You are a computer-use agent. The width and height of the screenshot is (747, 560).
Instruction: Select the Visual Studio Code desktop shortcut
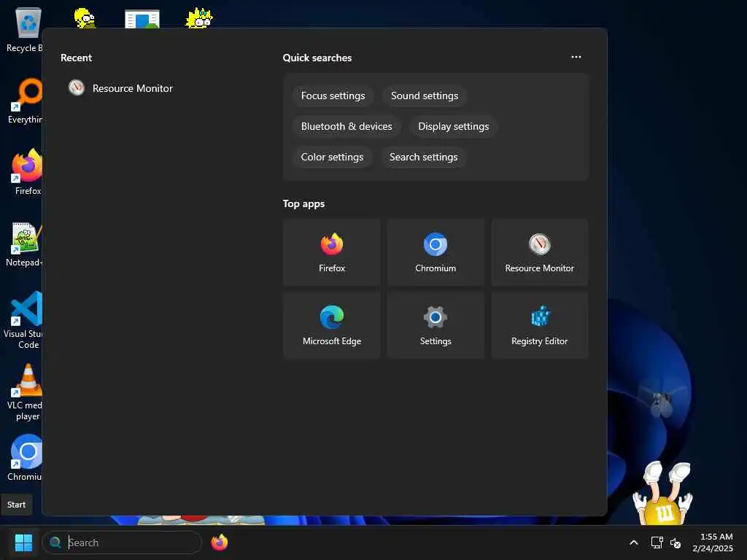click(25, 320)
